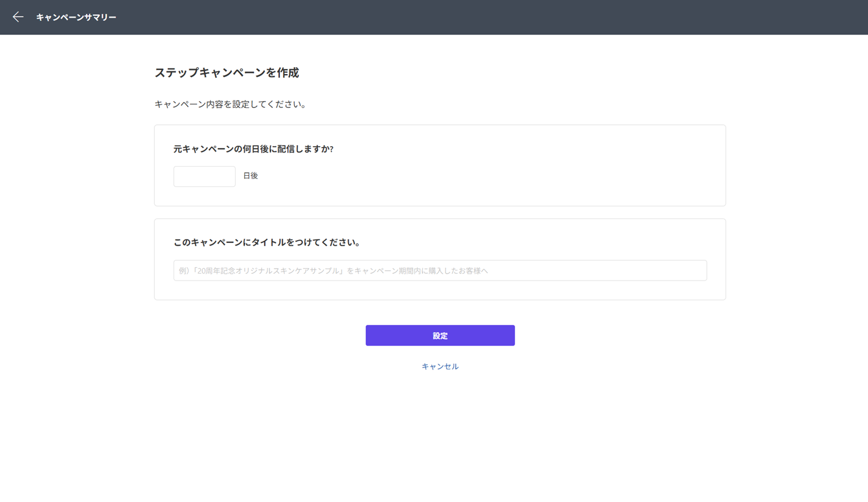Click the ステップキャンペーンを作成 heading
Viewport: 868px width, 502px height.
point(227,73)
